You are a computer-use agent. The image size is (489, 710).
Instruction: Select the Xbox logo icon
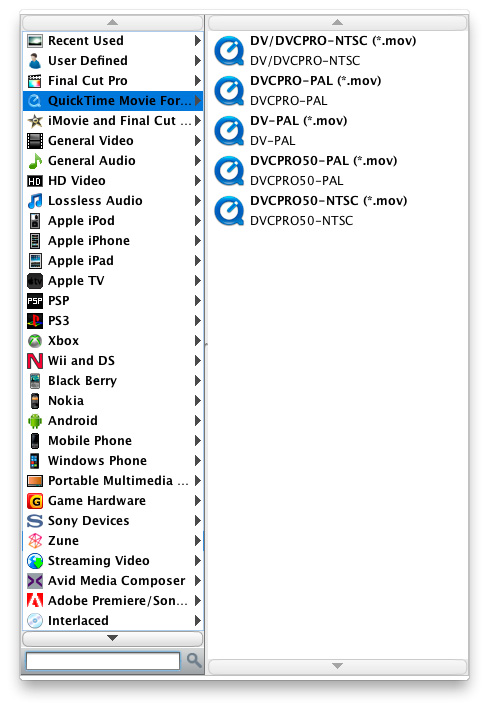pos(35,341)
